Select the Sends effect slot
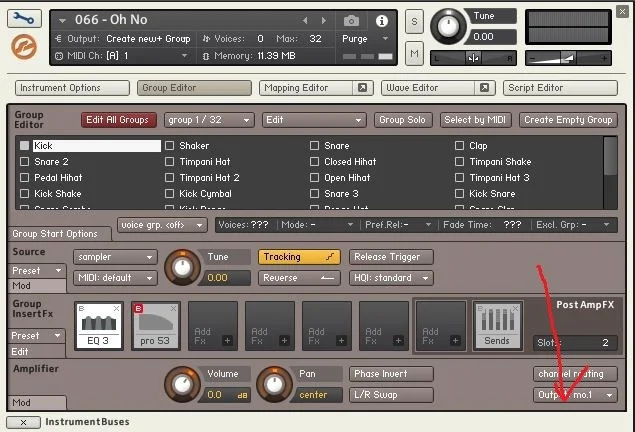The width and height of the screenshot is (635, 432). [498, 326]
